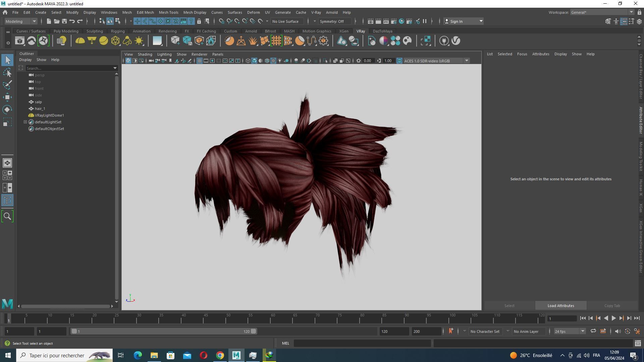Open the Modeling menu set dropdown
Screen dimensions: 644x362
click(21, 21)
